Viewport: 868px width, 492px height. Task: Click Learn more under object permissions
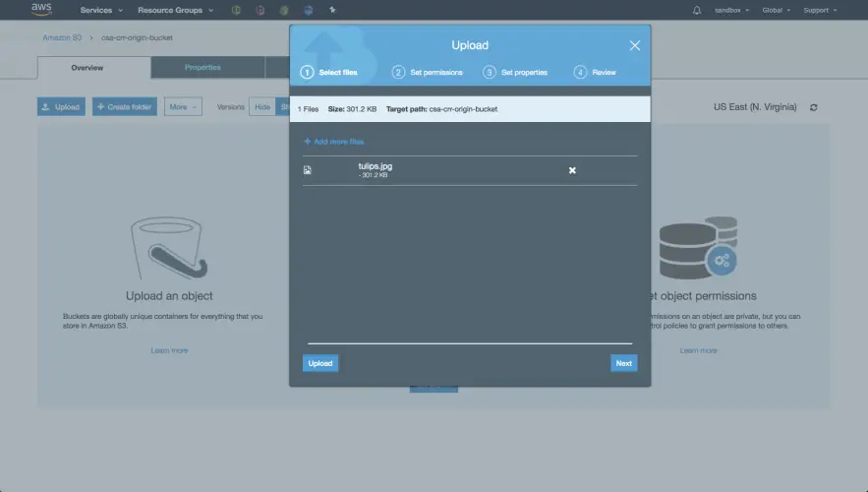(x=698, y=350)
